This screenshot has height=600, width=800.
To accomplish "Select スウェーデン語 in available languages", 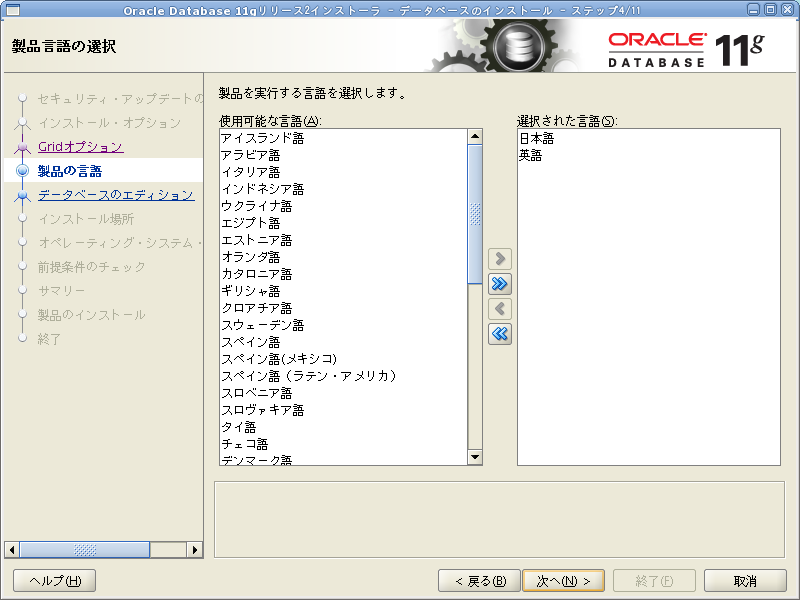I will (x=343, y=325).
